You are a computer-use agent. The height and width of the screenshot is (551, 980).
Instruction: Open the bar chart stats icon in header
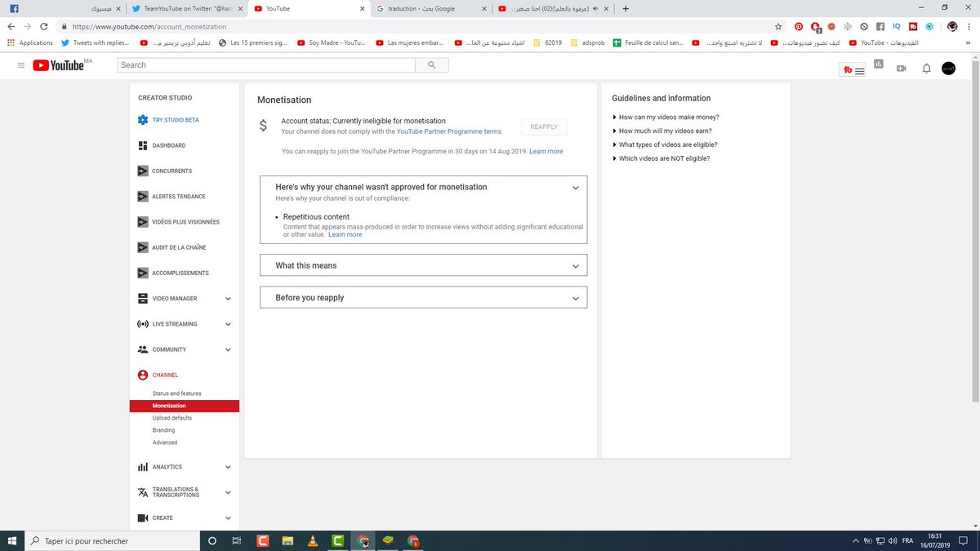(879, 64)
